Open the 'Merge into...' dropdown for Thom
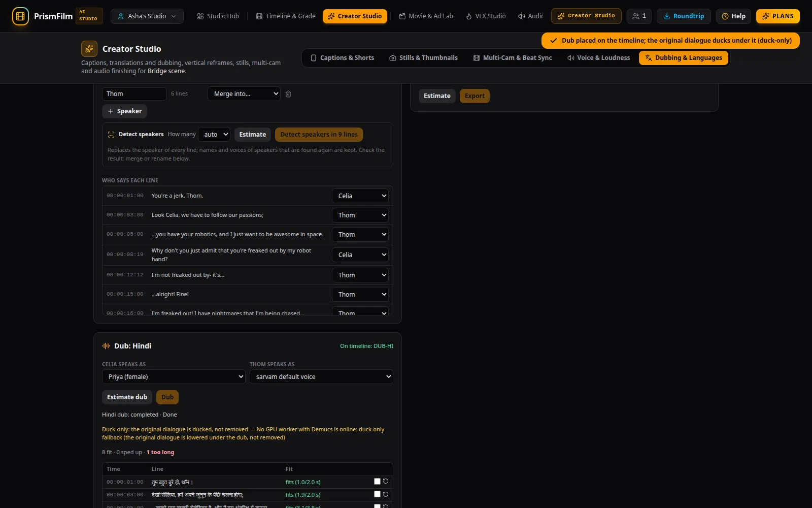This screenshot has width=812, height=508. 244,94
